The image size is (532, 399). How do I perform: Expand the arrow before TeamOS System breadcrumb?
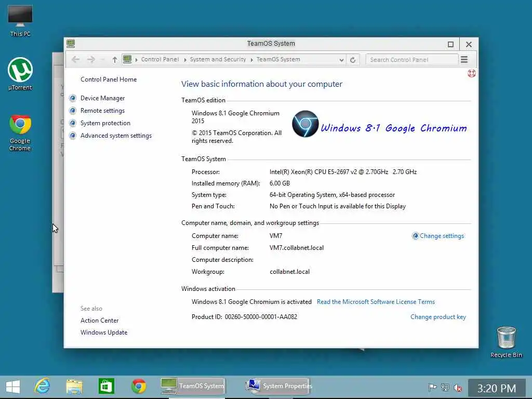pos(252,60)
